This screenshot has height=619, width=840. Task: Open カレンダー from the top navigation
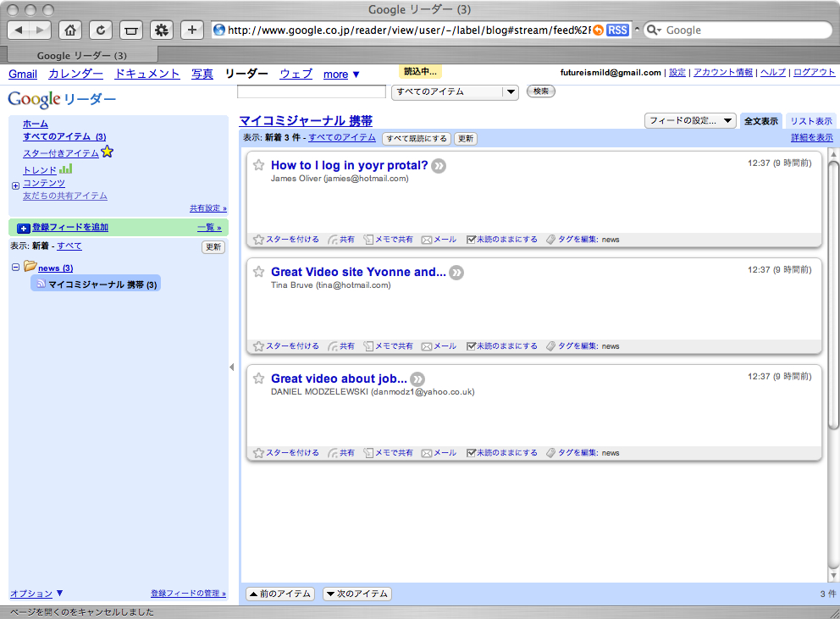pyautogui.click(x=75, y=74)
